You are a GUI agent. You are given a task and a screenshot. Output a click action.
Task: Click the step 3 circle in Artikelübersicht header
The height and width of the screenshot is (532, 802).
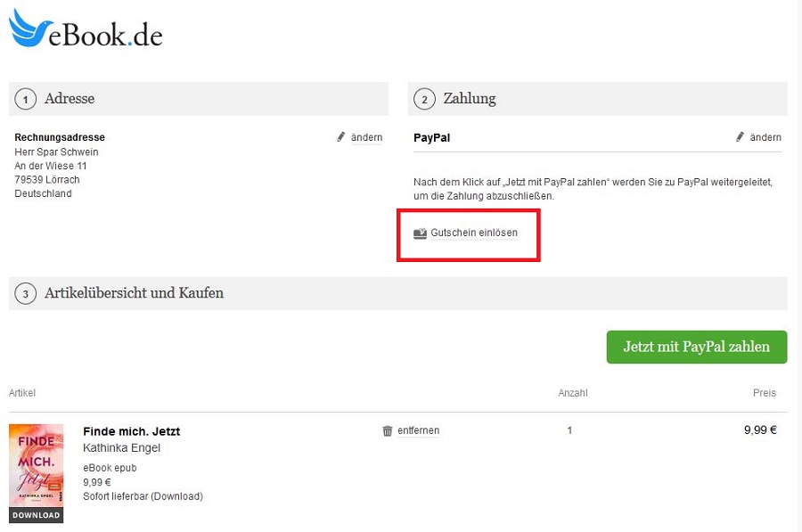tap(26, 294)
